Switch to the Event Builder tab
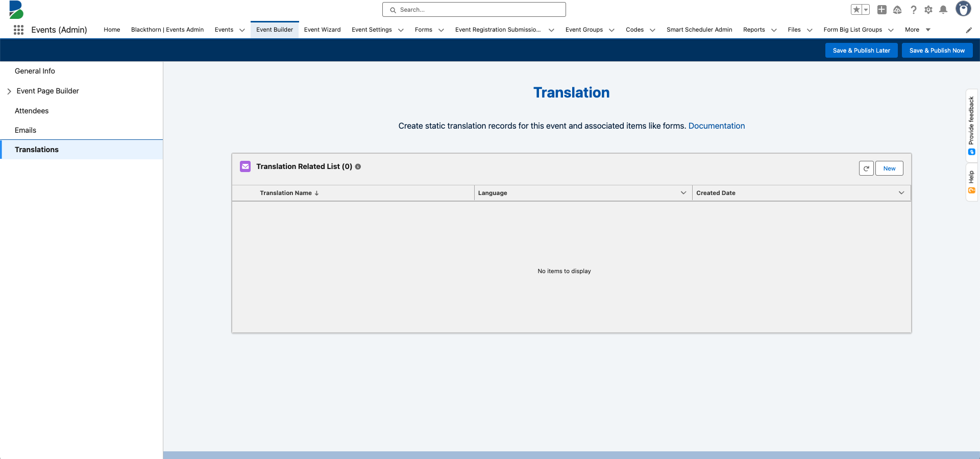 (x=275, y=30)
